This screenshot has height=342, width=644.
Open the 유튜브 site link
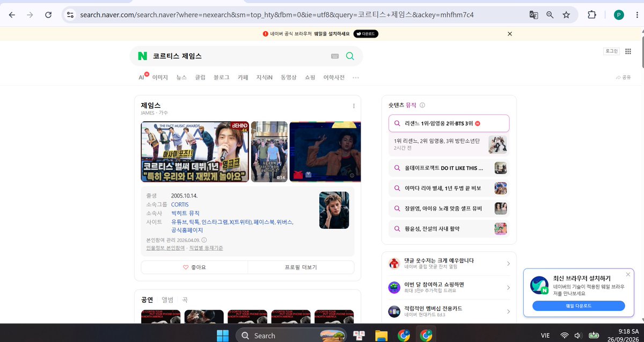[179, 222]
